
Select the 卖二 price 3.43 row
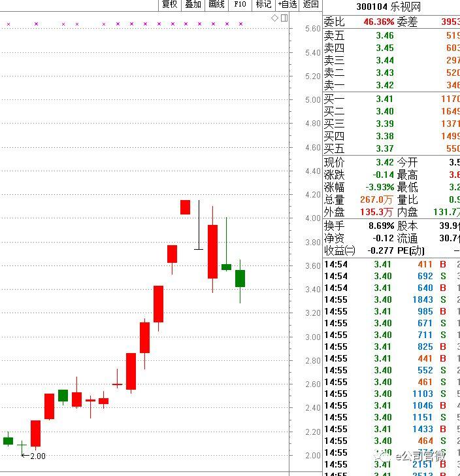391,73
